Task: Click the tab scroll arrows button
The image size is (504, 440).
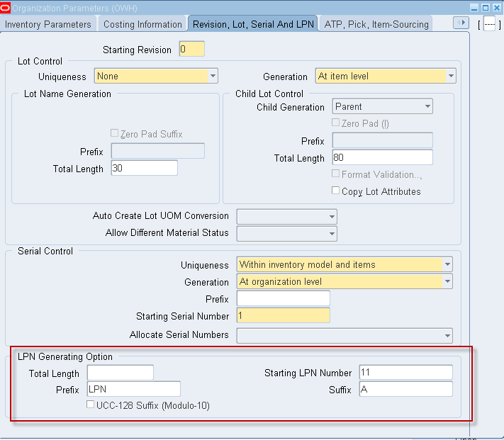Action: [461, 23]
